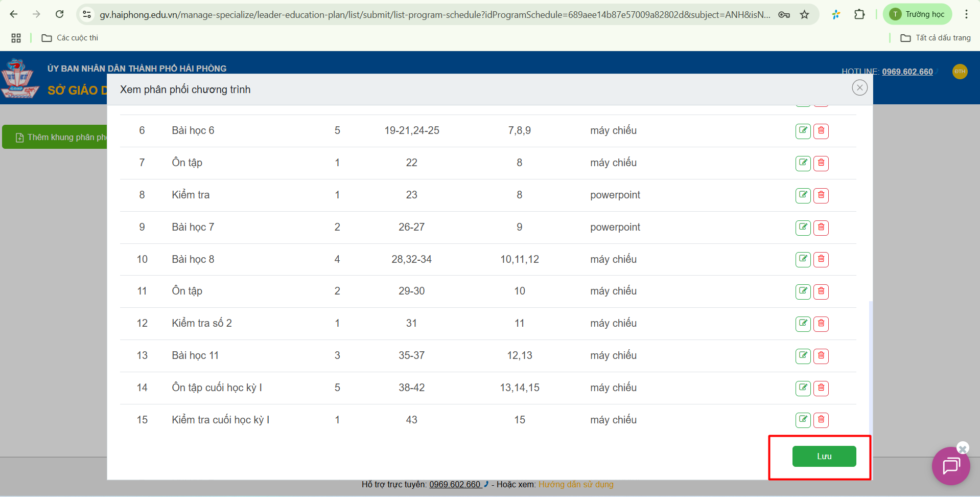Edit the Kiểm tra row 8

pyautogui.click(x=803, y=195)
